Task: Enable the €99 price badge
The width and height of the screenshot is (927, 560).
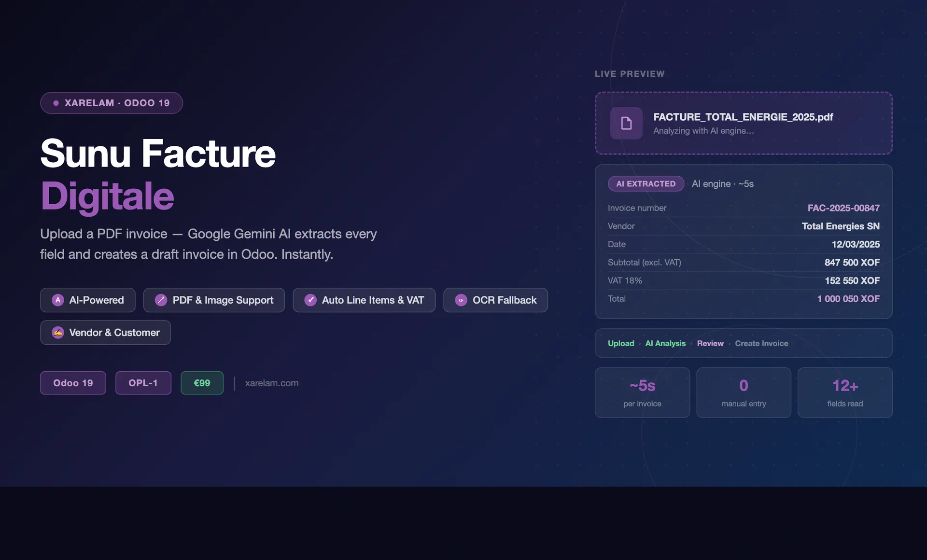Action: point(202,383)
